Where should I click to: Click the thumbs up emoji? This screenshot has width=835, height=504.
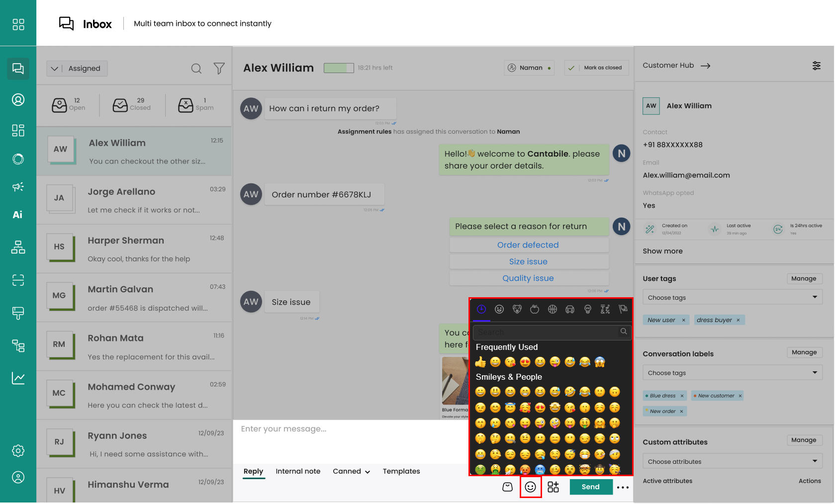tap(480, 362)
